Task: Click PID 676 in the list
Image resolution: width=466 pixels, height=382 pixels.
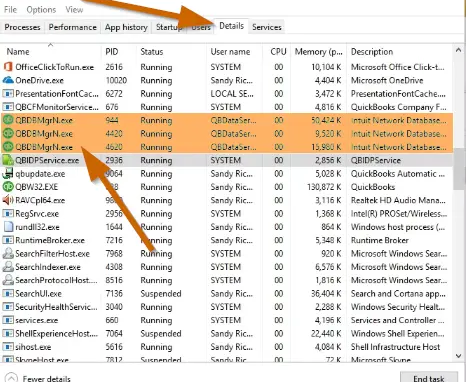Action: coord(112,107)
